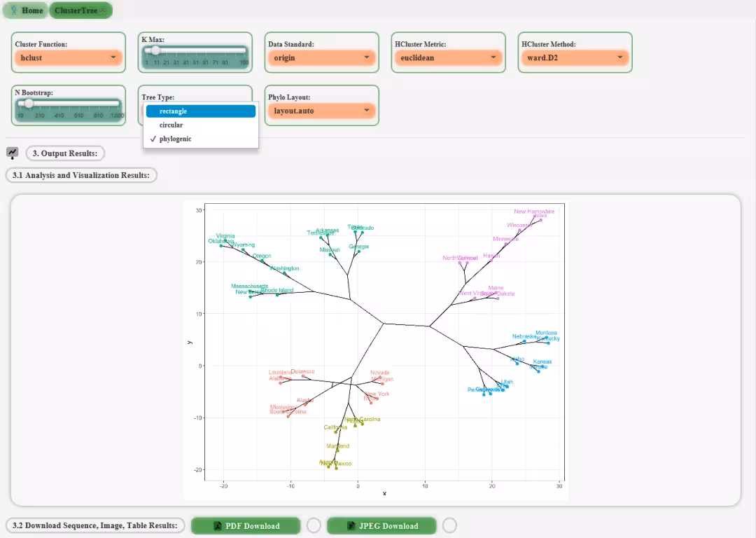The width and height of the screenshot is (756, 538).
Task: Toggle the circle next to PDF Download
Action: [314, 525]
